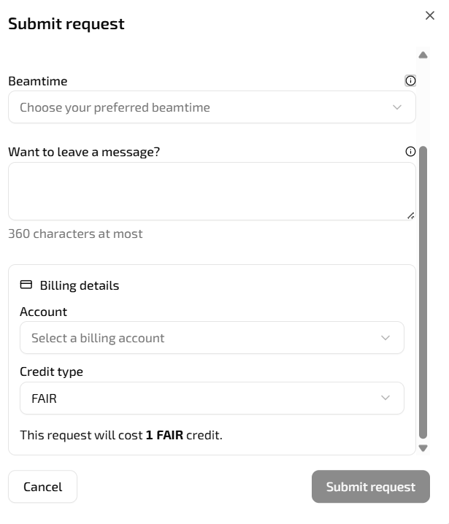Image resolution: width=449 pixels, height=524 pixels.
Task: Click the Billing details heading
Action: (x=79, y=285)
